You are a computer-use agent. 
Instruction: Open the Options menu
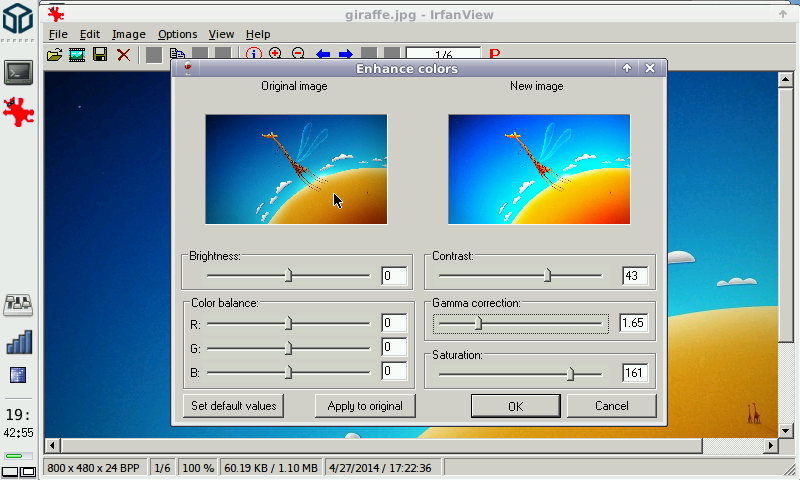click(x=177, y=34)
